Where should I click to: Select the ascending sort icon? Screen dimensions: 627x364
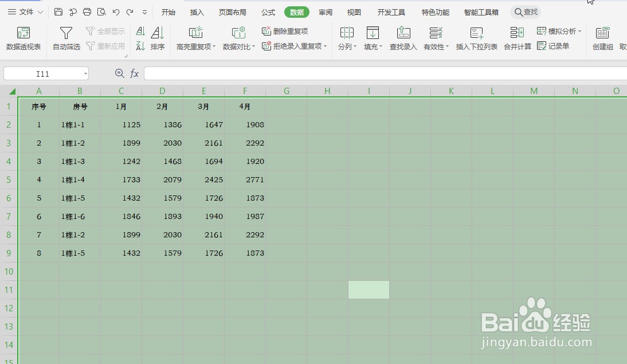click(x=140, y=33)
